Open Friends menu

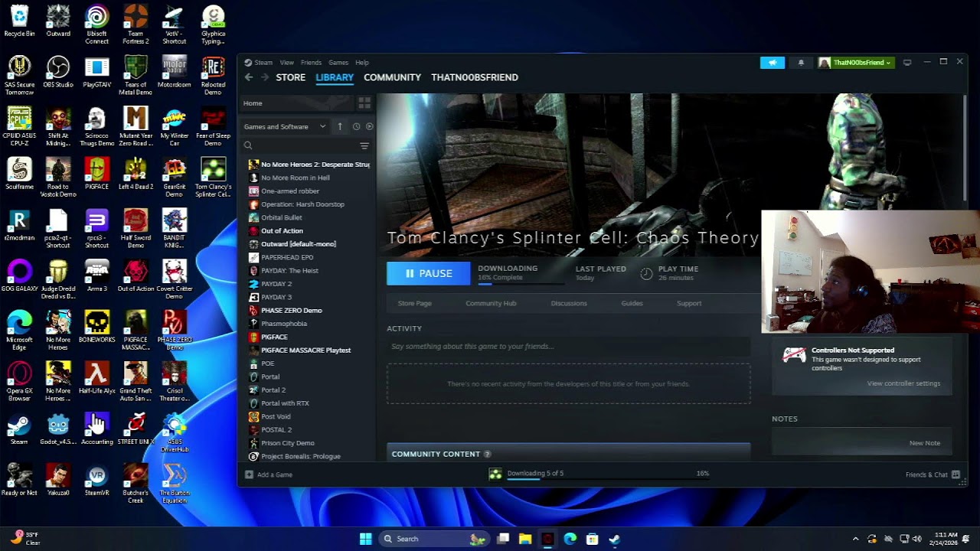[311, 63]
